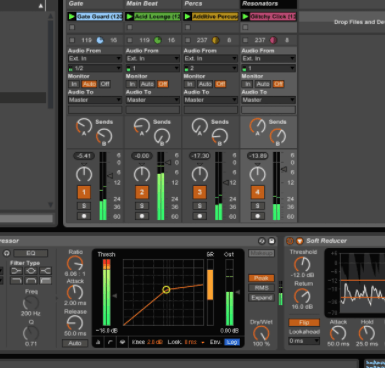Click compressor hot-swap preset icon
This screenshot has width=385, height=368.
pos(262,241)
